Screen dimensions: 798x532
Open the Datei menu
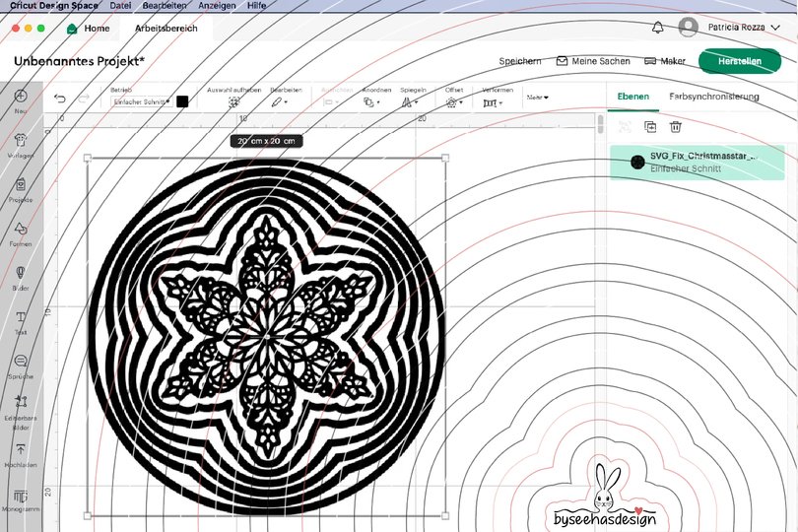point(120,6)
